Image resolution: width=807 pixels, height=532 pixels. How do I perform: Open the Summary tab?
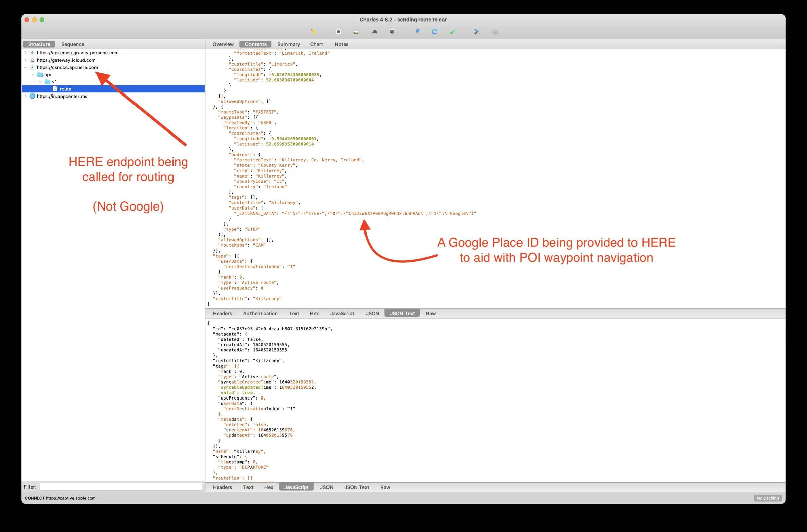click(x=289, y=44)
